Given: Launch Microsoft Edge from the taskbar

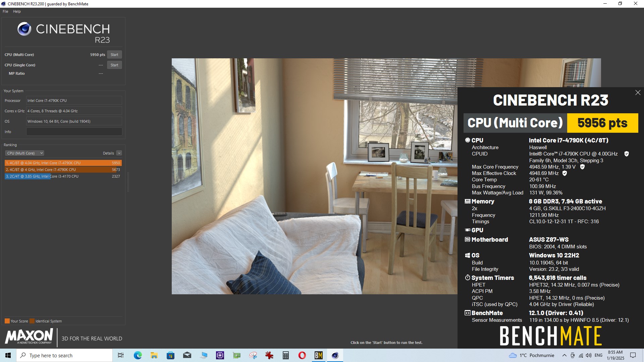Looking at the screenshot, I should pos(138,355).
